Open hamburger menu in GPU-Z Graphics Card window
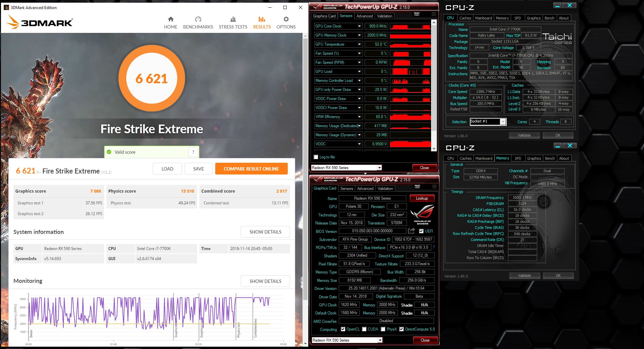The height and width of the screenshot is (349, 644). pyautogui.click(x=434, y=187)
